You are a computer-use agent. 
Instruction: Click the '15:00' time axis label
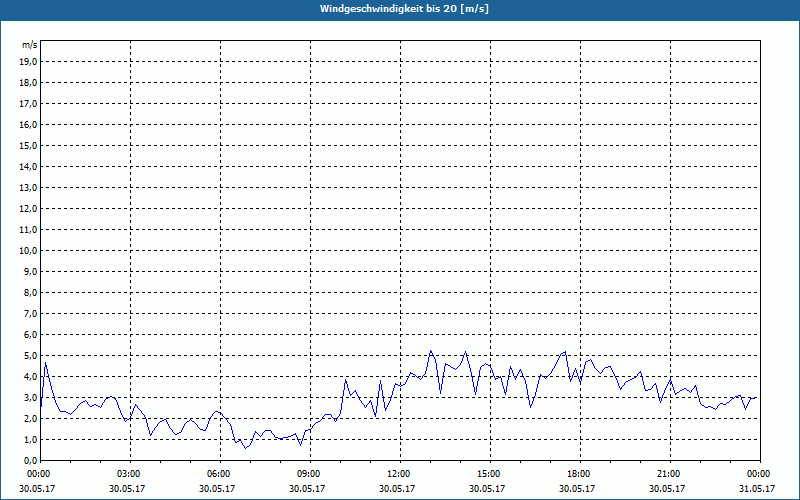tap(490, 474)
